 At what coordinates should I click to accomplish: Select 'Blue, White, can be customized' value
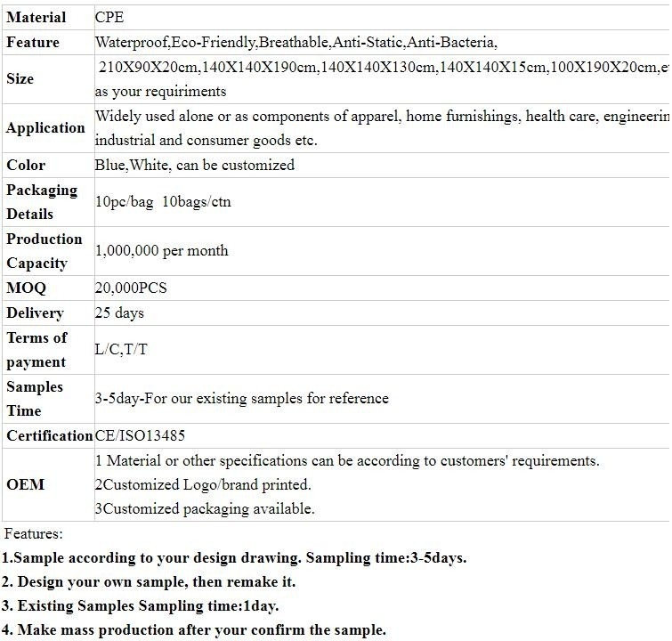tap(195, 166)
